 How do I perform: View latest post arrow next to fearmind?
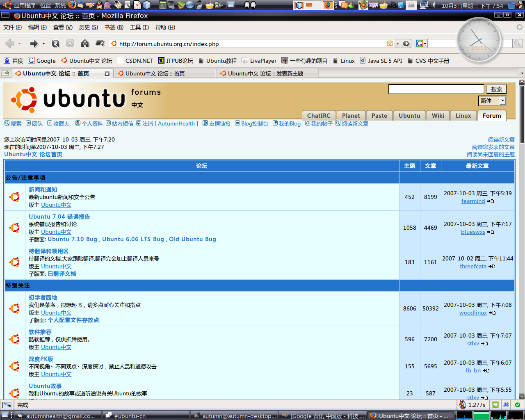[491, 201]
